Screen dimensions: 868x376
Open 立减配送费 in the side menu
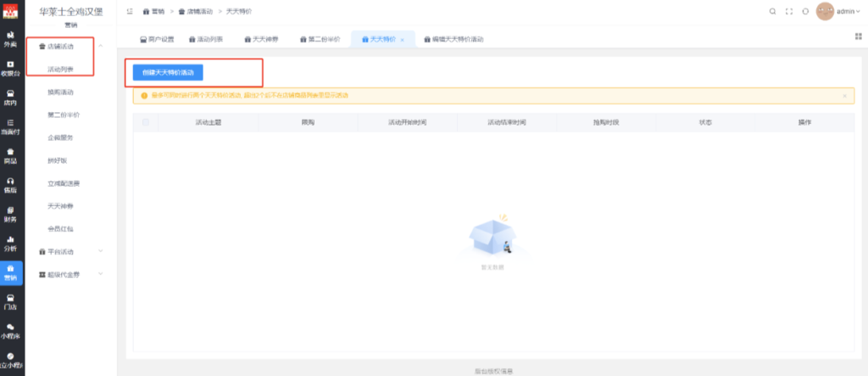point(64,183)
